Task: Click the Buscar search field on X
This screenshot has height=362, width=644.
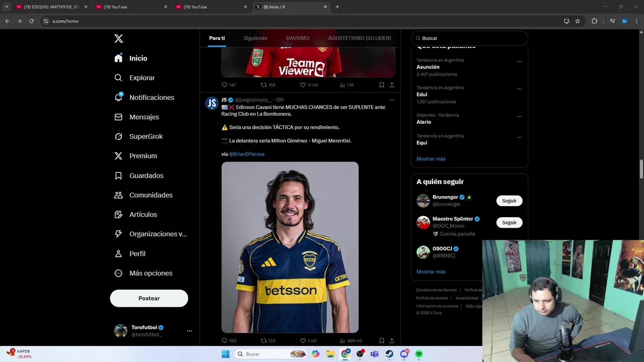Action: pyautogui.click(x=469, y=38)
